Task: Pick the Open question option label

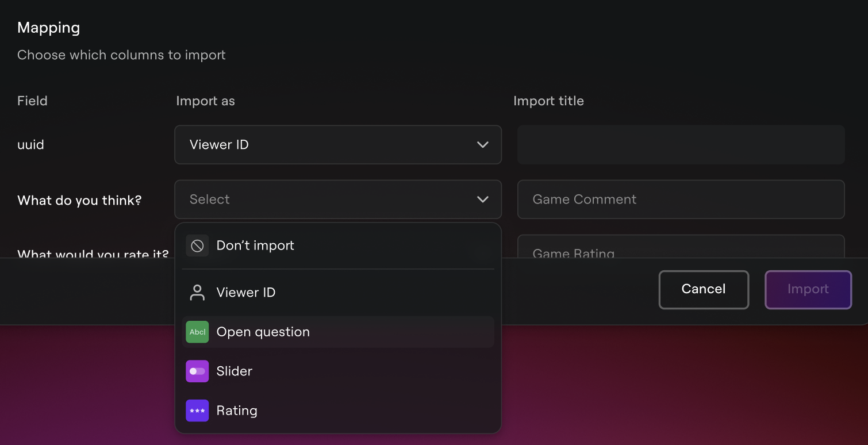Action: 263,332
